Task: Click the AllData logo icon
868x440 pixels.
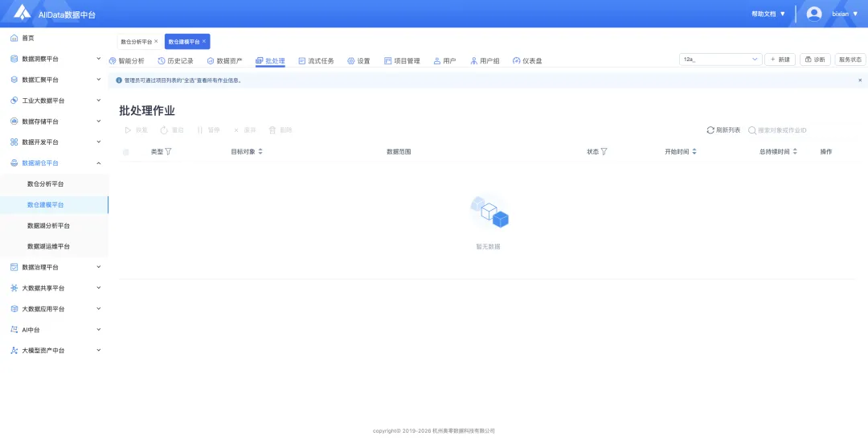Action: (x=23, y=11)
